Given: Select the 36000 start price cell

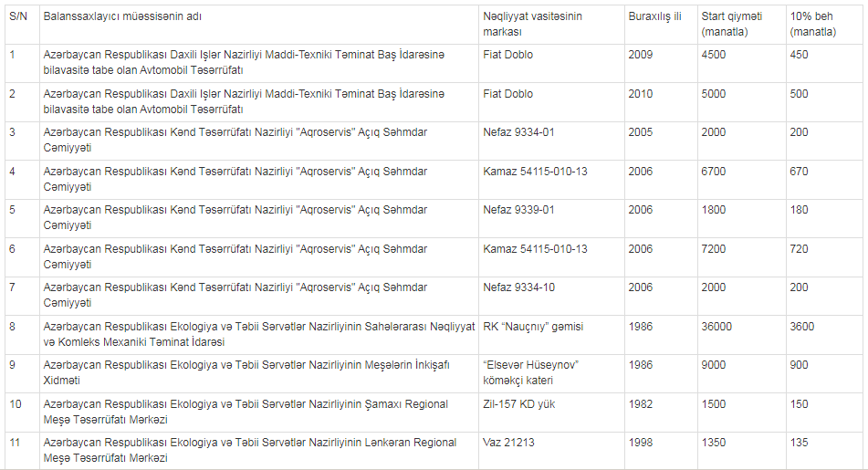Looking at the screenshot, I should [x=742, y=334].
